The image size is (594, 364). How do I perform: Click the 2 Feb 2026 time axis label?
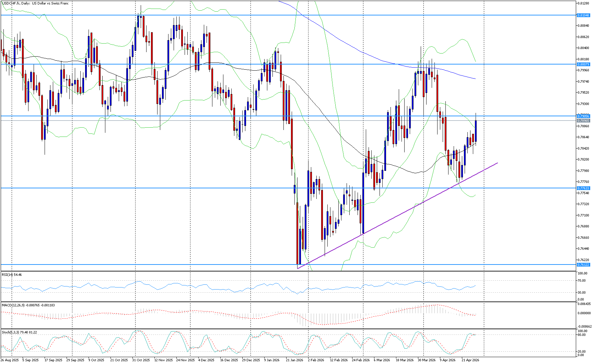point(316,360)
